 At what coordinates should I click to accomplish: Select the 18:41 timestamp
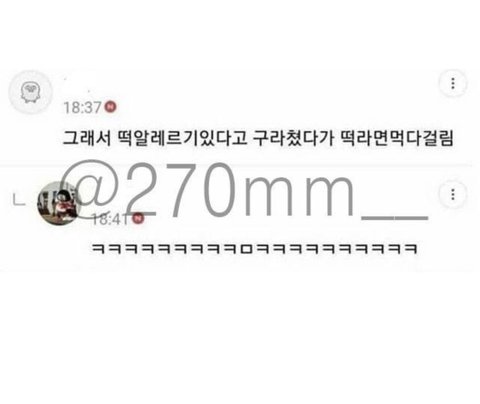coord(110,219)
